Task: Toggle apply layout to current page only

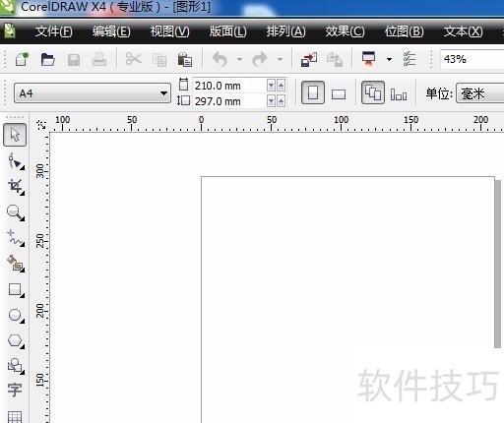Action: [x=399, y=94]
